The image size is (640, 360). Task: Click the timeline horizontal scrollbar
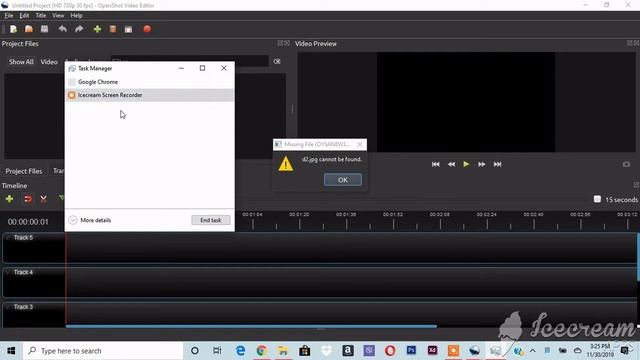[251, 327]
